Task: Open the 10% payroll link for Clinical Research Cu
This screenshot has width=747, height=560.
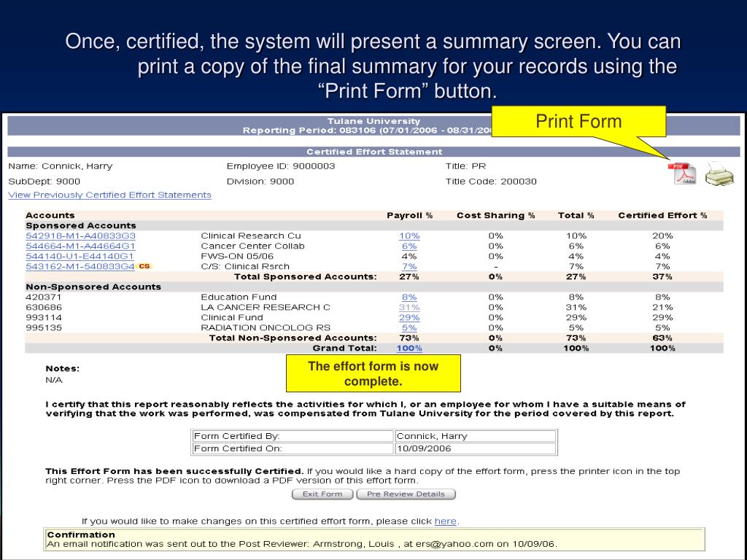Action: point(409,236)
